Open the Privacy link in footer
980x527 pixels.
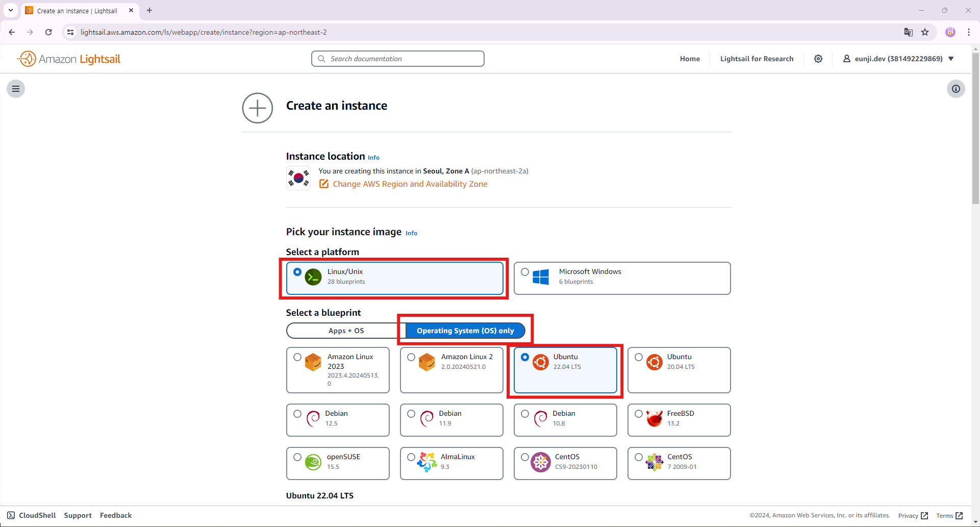pyautogui.click(x=913, y=516)
